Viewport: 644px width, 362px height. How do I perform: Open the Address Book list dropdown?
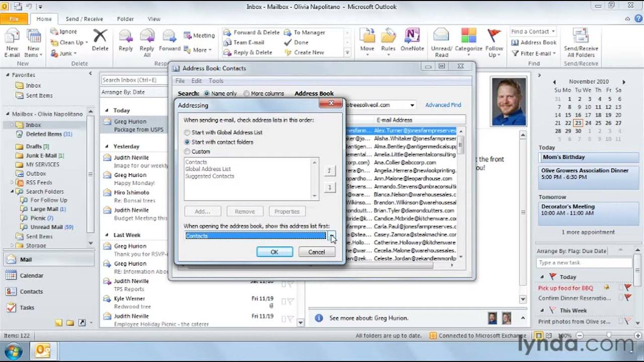click(x=412, y=105)
